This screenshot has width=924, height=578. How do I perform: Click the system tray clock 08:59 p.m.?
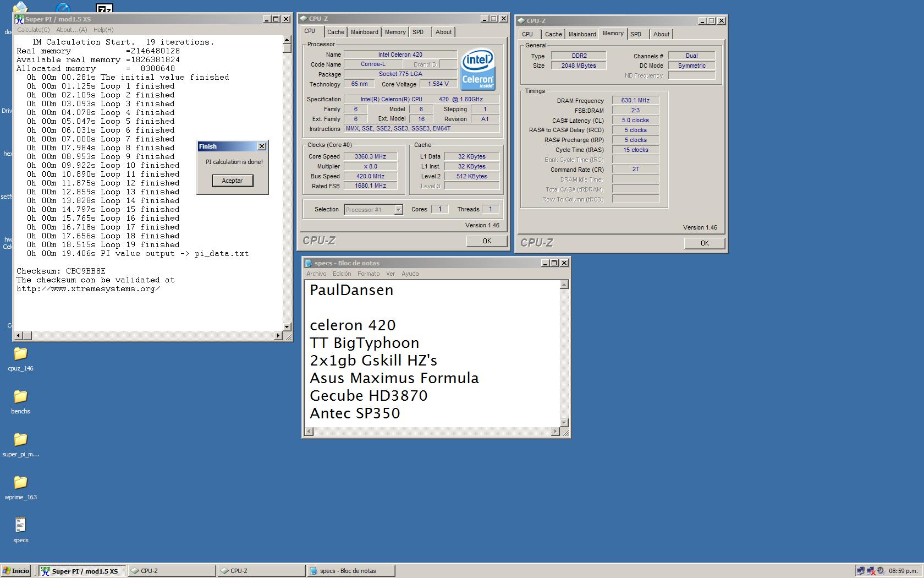(x=903, y=571)
